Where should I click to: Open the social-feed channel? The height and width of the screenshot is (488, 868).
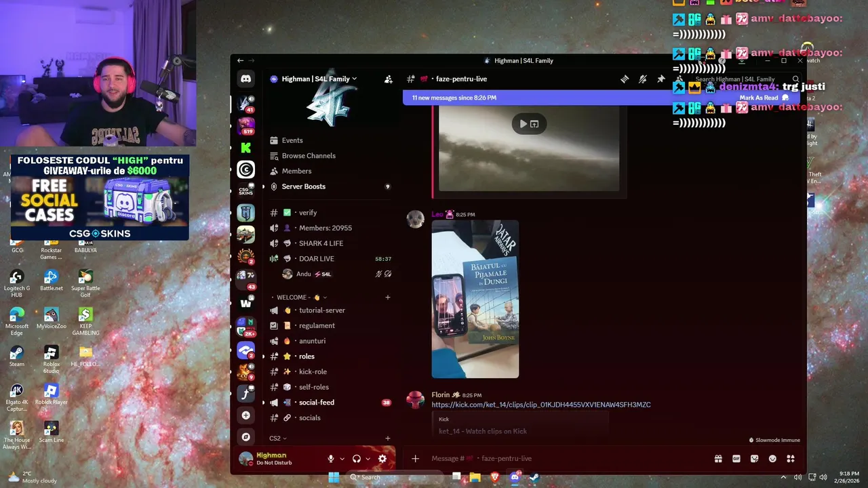329,402
